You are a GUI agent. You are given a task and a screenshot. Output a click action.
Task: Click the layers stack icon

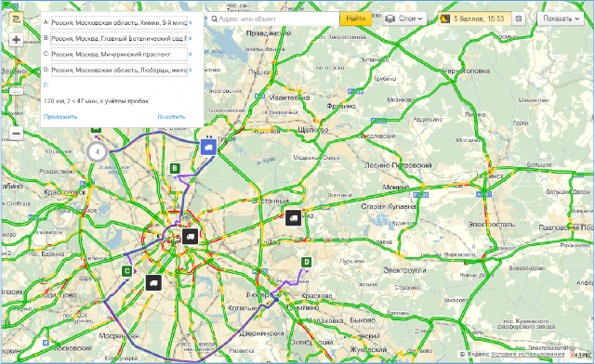pos(390,19)
